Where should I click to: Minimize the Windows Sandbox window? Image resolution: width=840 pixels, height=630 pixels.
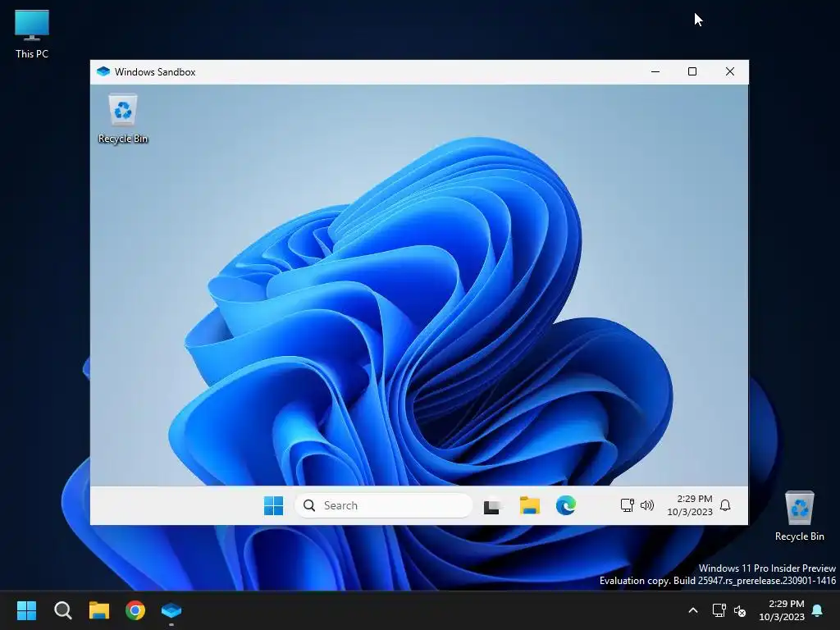(x=655, y=72)
